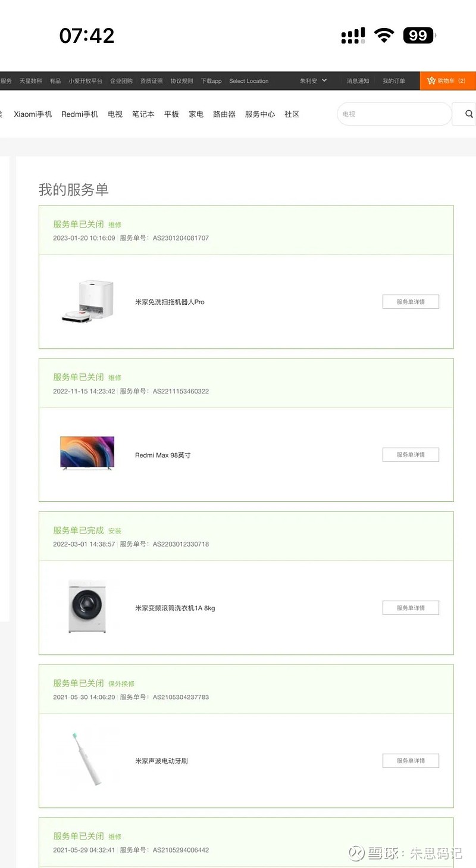
Task: Open the Select Location selector
Action: tap(249, 81)
